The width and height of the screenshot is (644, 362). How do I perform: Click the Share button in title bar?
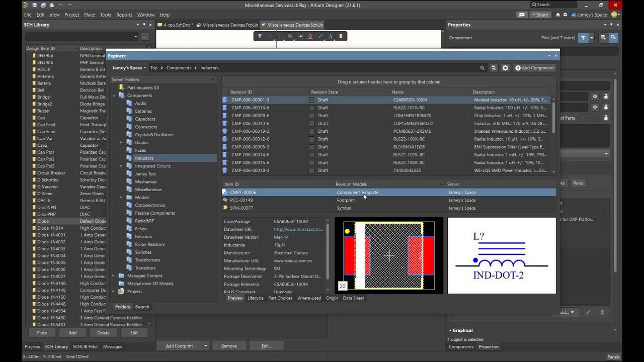pyautogui.click(x=539, y=15)
